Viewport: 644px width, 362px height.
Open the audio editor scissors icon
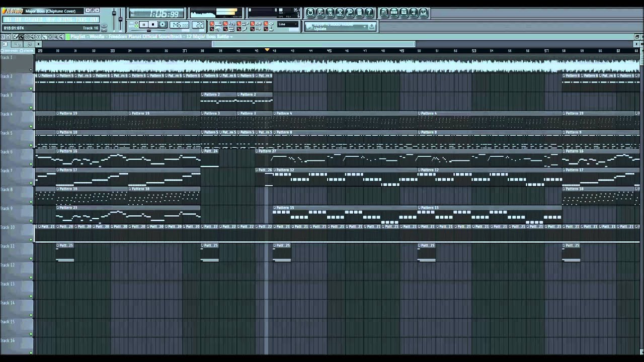tap(340, 13)
